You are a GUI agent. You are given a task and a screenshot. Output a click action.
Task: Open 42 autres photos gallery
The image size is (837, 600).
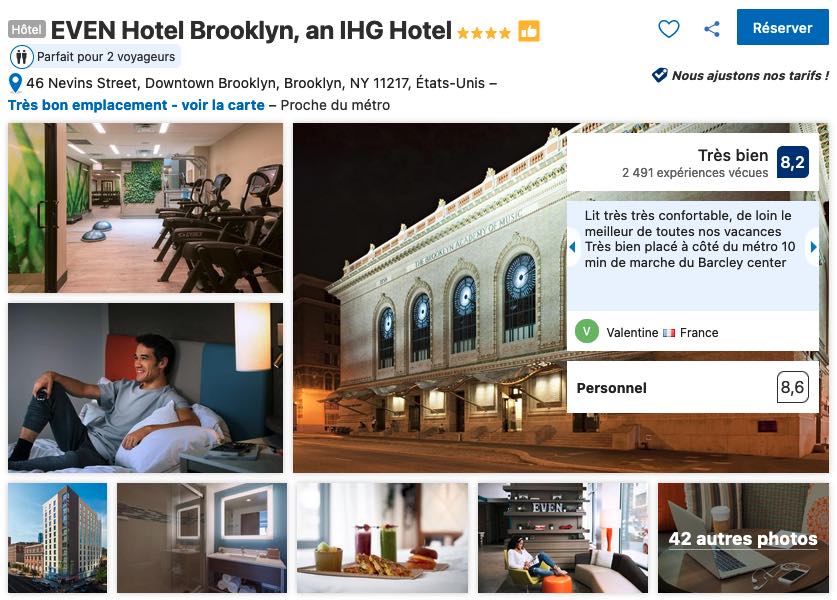743,538
